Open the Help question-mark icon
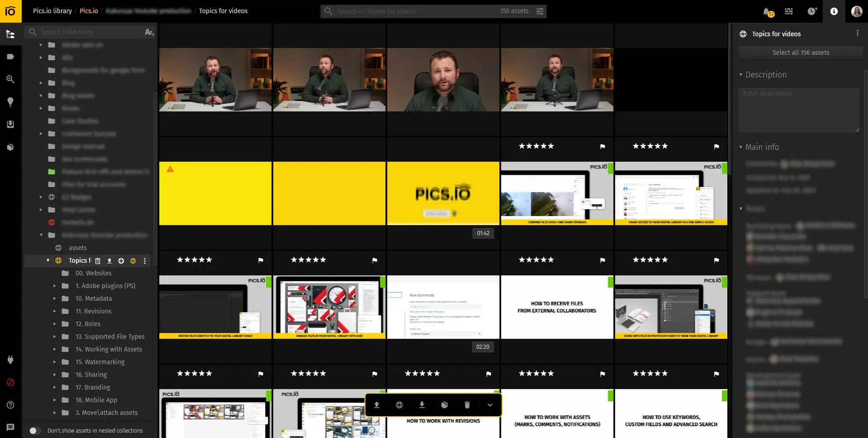 (x=10, y=405)
